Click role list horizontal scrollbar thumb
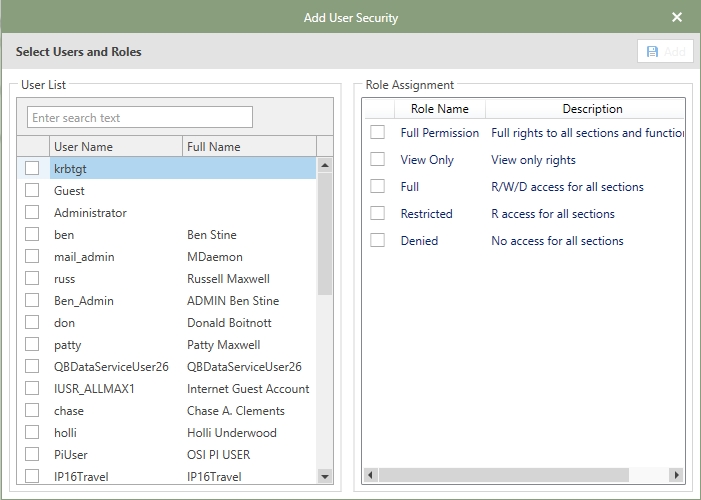701x500 pixels. click(x=504, y=475)
